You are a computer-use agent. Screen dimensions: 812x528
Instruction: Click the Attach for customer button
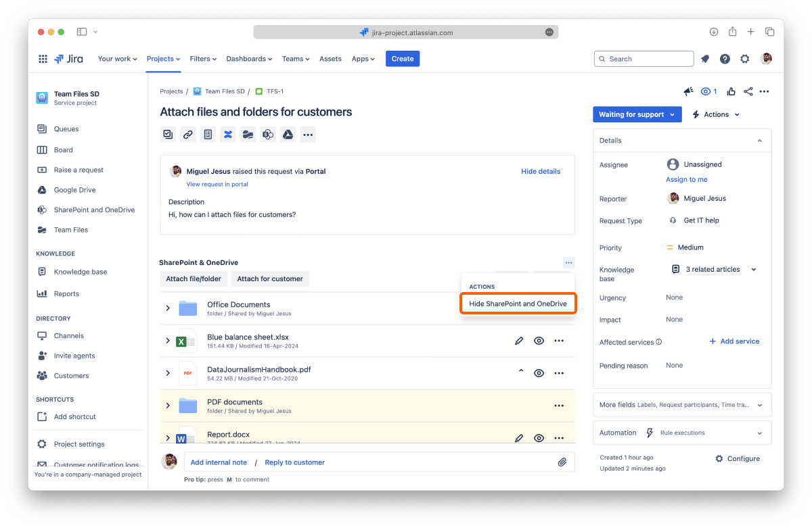click(x=269, y=279)
